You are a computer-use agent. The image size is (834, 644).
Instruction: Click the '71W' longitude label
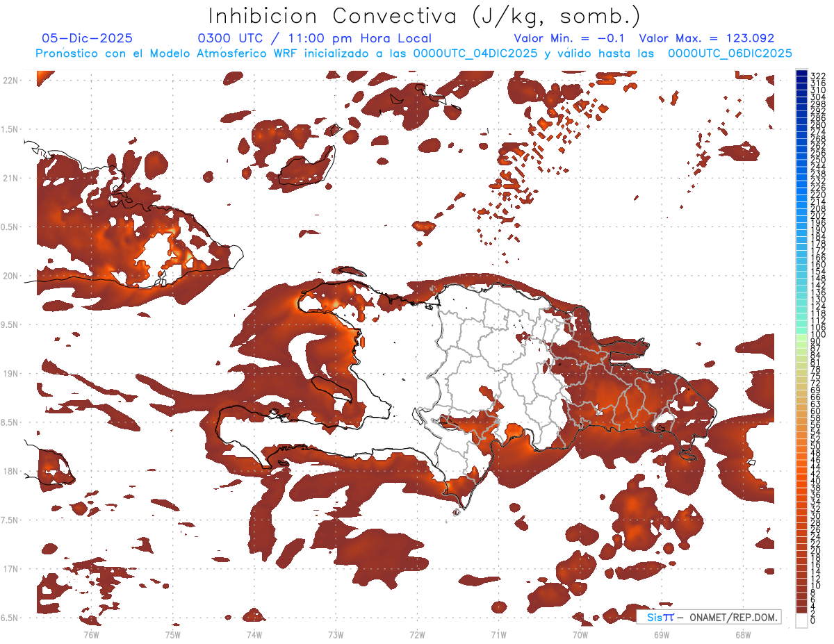(498, 634)
